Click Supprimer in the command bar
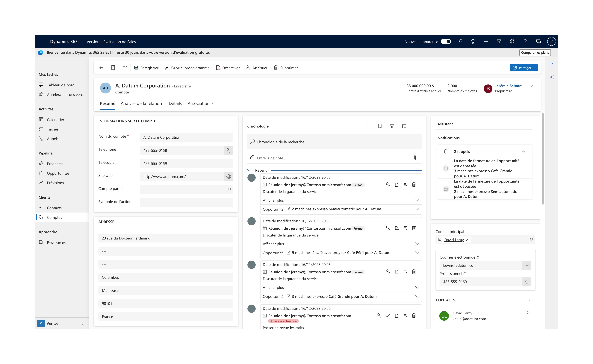Viewport: 593px width, 364px height. click(x=286, y=68)
